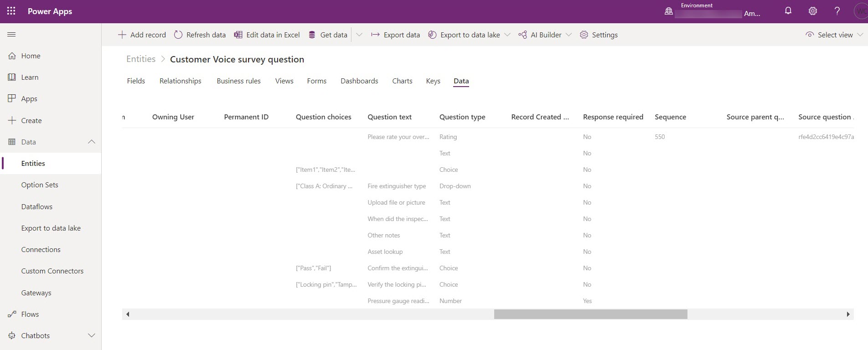Open the app launcher waffle icon

tap(11, 11)
